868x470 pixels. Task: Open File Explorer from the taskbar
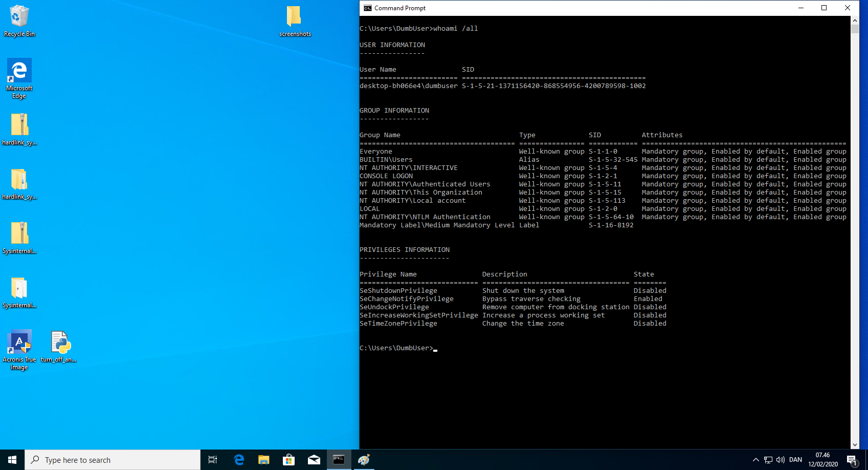263,460
